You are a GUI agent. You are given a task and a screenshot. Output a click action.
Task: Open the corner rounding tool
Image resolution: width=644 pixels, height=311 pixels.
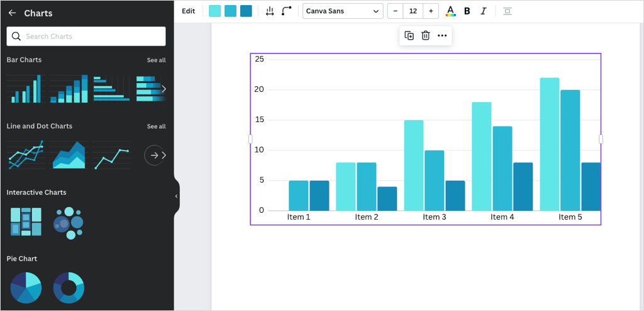coord(287,11)
